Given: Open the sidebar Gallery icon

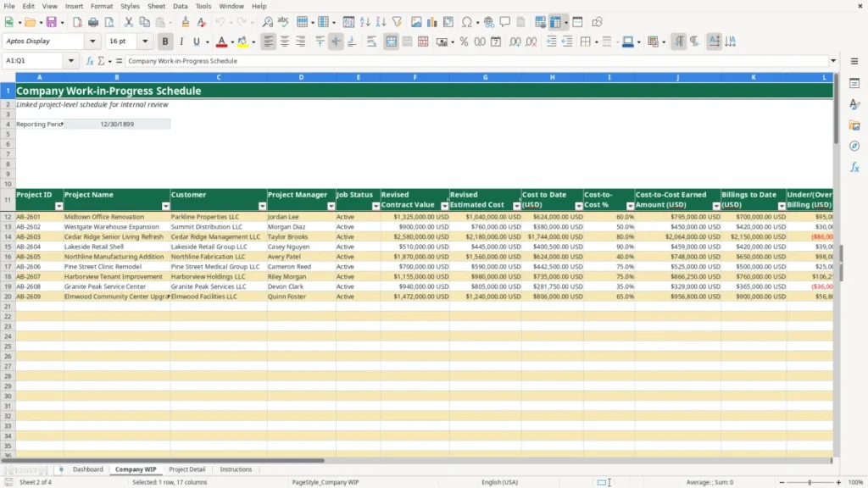Looking at the screenshot, I should [854, 125].
